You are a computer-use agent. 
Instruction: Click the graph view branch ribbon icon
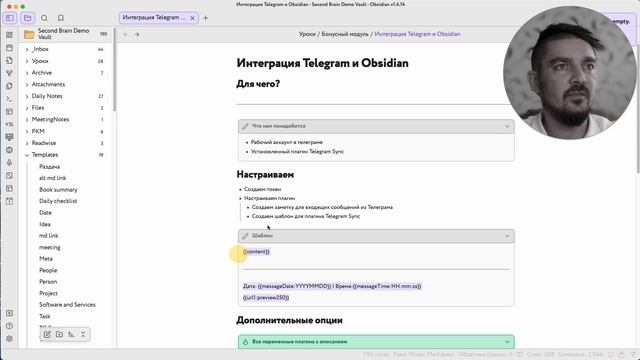click(x=9, y=73)
